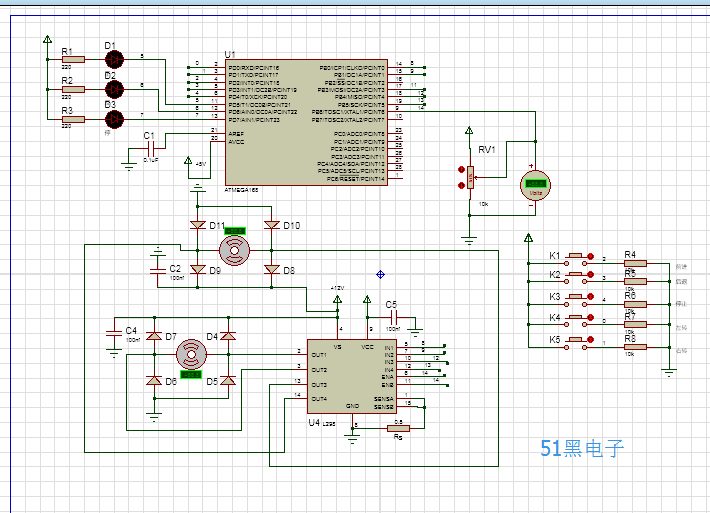The height and width of the screenshot is (513, 710).
Task: Select resistor R1 at the top left
Action: point(73,59)
